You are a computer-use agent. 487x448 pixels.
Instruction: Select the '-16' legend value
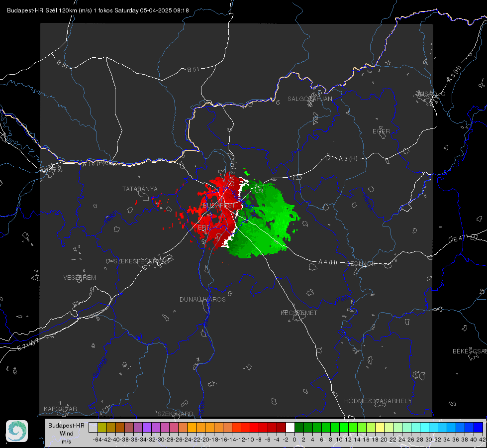[223, 440]
